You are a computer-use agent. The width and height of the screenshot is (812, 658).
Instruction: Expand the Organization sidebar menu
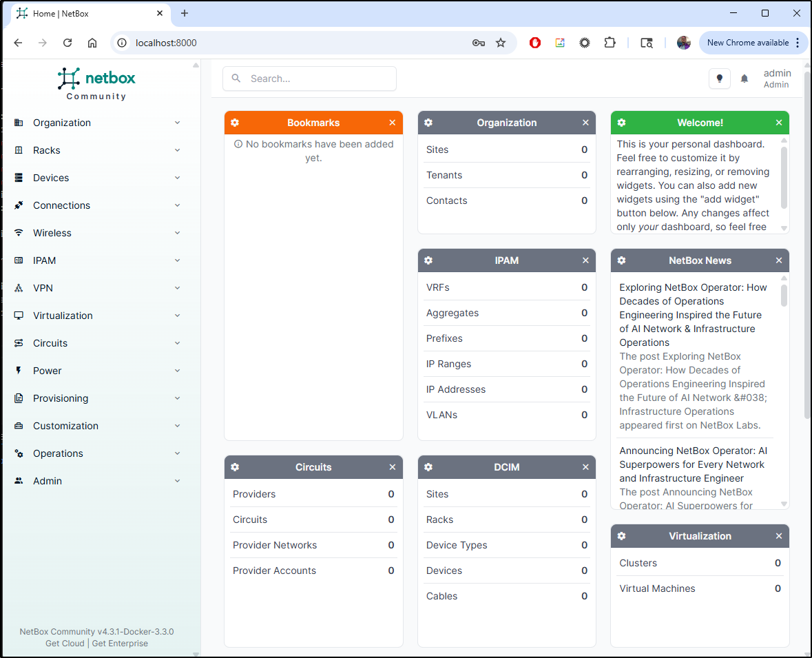[97, 123]
